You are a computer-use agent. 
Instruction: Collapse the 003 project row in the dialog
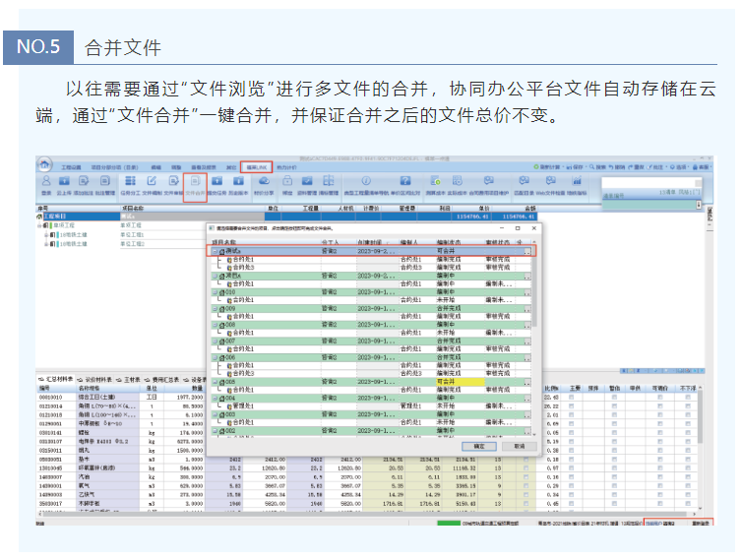coord(215,414)
